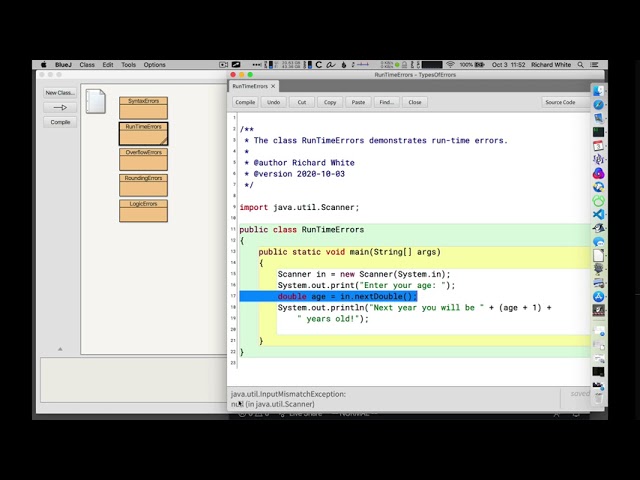Image resolution: width=640 pixels, height=480 pixels.
Task: Open the Class menu
Action: click(87, 64)
